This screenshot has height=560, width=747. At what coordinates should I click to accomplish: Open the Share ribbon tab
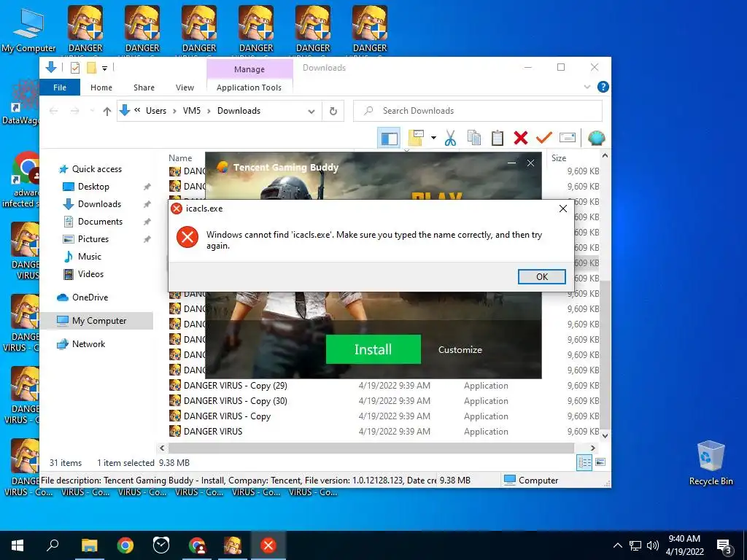[x=144, y=87]
